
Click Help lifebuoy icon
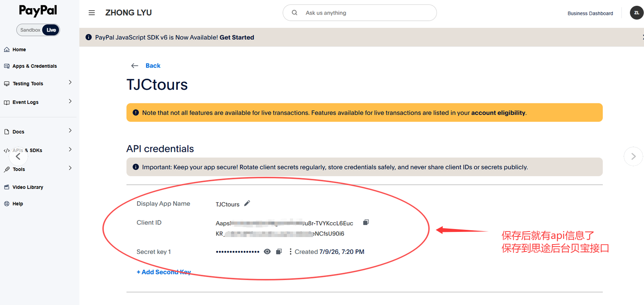7,204
